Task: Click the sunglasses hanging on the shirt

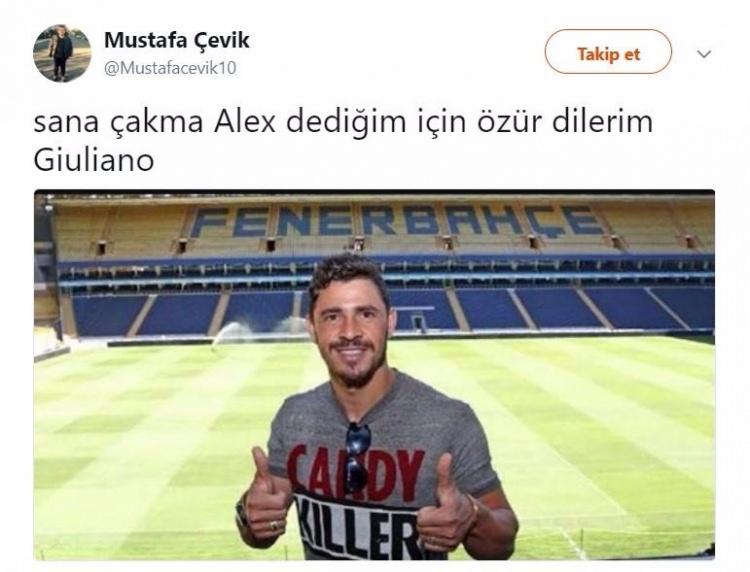Action: [x=357, y=458]
